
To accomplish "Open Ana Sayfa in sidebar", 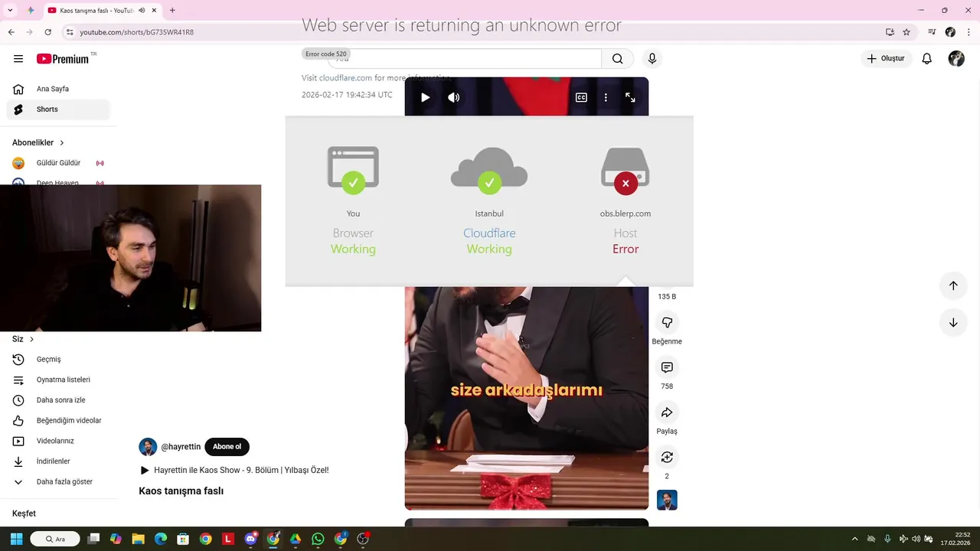I will (58, 89).
